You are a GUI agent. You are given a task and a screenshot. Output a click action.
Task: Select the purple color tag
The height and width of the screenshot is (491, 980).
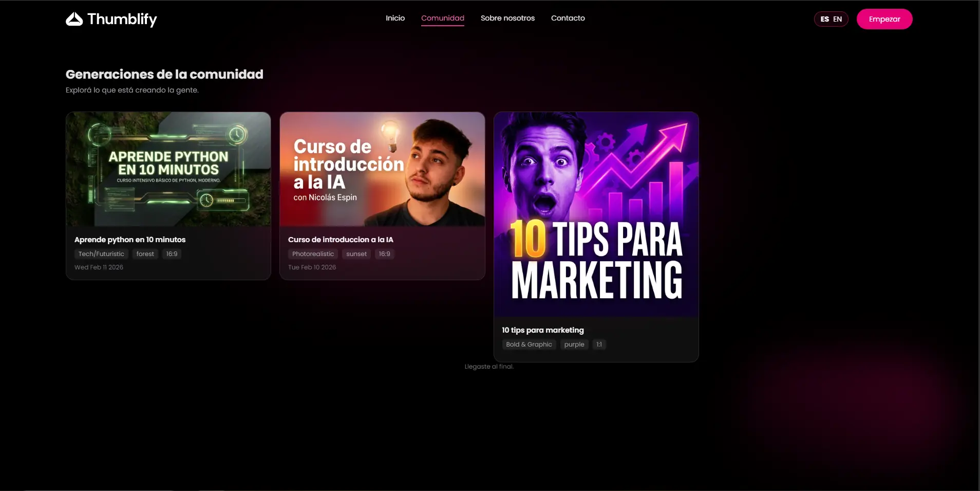coord(574,344)
